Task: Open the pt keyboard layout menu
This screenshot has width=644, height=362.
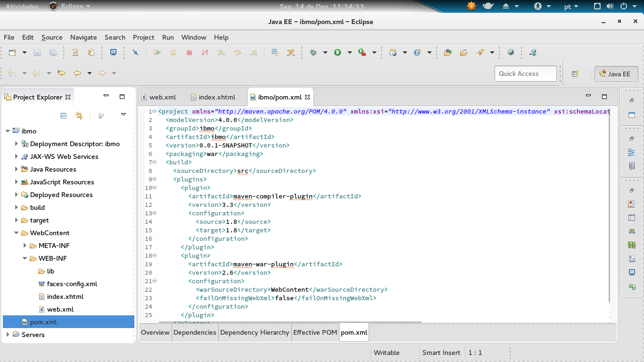Action: (x=571, y=7)
